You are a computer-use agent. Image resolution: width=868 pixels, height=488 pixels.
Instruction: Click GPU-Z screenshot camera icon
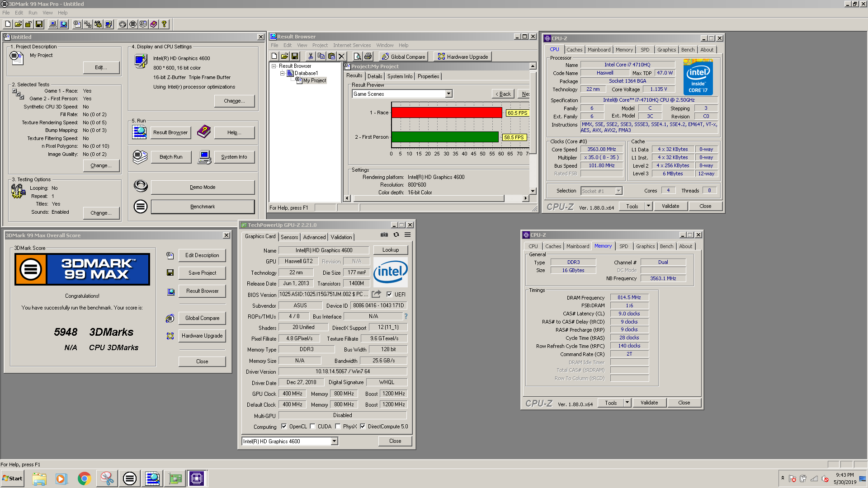[384, 235]
